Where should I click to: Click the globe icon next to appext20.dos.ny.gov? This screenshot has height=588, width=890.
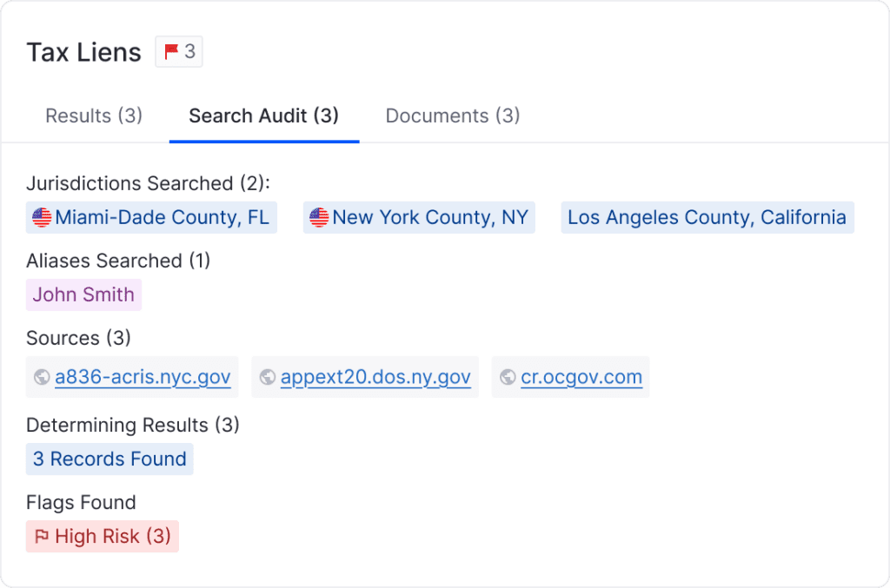[268, 377]
